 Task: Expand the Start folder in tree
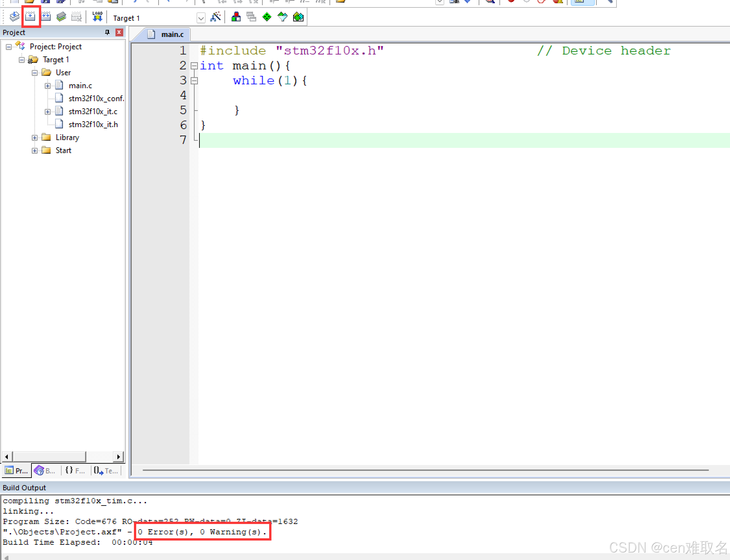pos(35,151)
